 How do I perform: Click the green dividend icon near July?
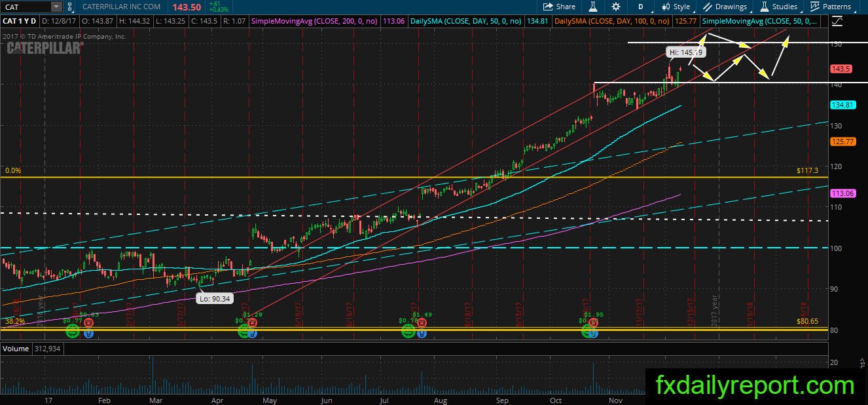[408, 332]
